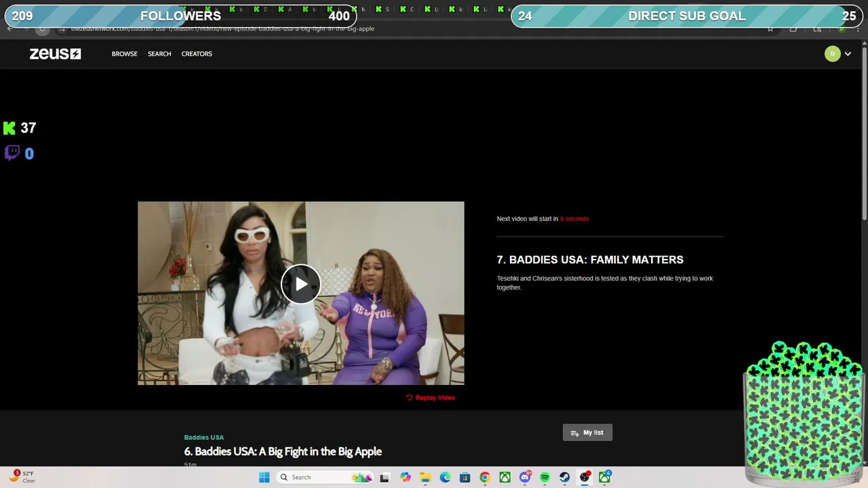Click the Baddies USA series link
The image size is (868, 488).
203,437
